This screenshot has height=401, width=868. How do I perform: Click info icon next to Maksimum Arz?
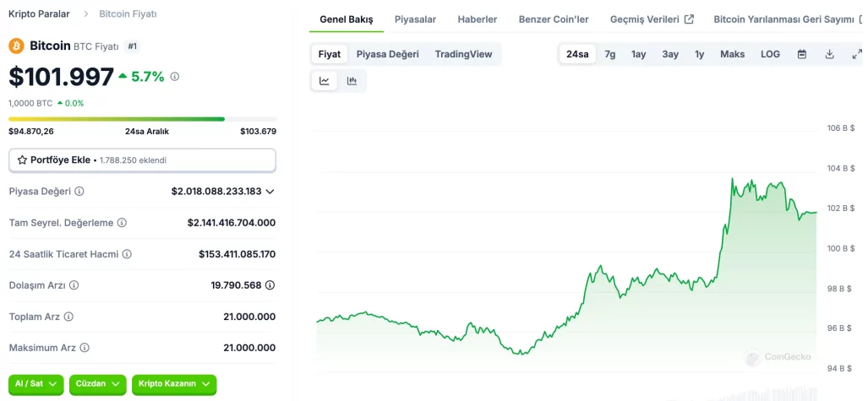pyautogui.click(x=85, y=348)
